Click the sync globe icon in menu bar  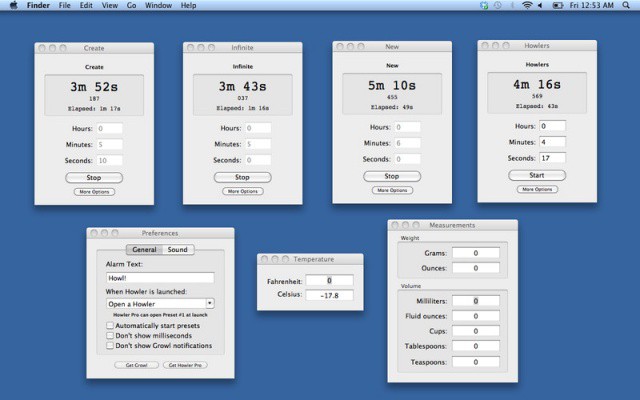coord(483,6)
